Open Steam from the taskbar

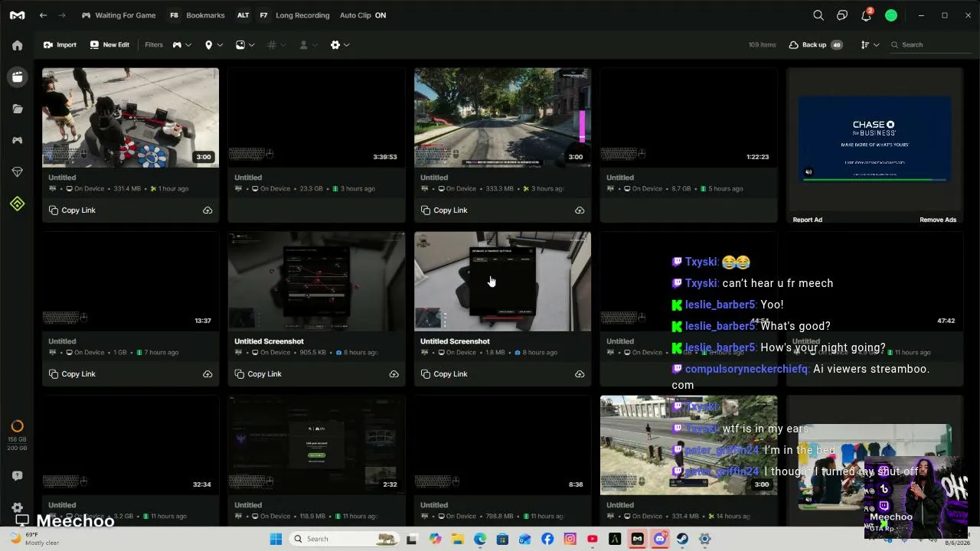click(x=682, y=539)
